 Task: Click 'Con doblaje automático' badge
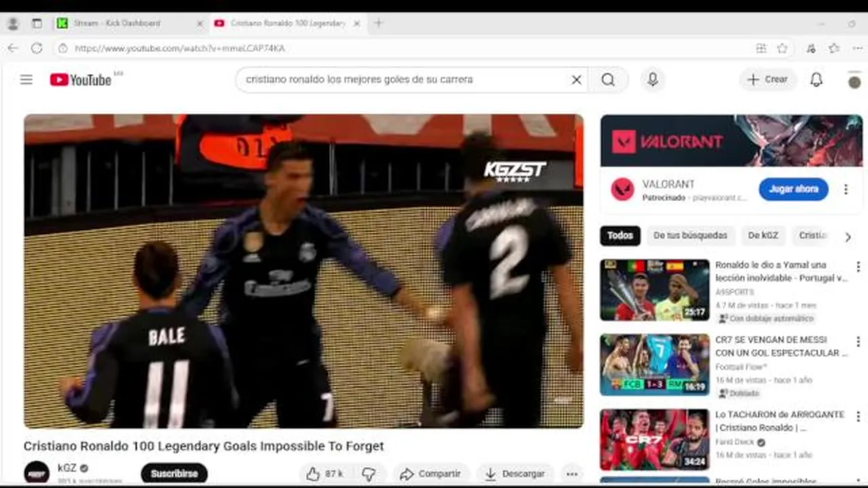pyautogui.click(x=766, y=319)
